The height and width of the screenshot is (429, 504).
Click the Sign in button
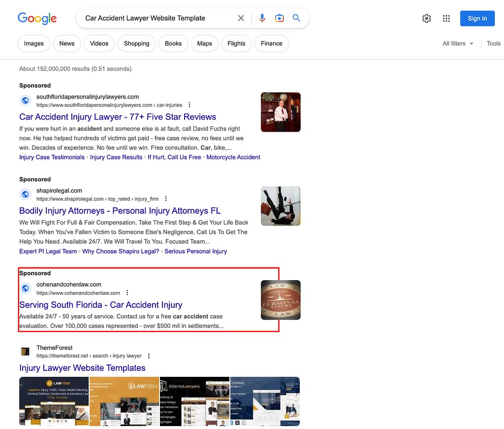(477, 18)
